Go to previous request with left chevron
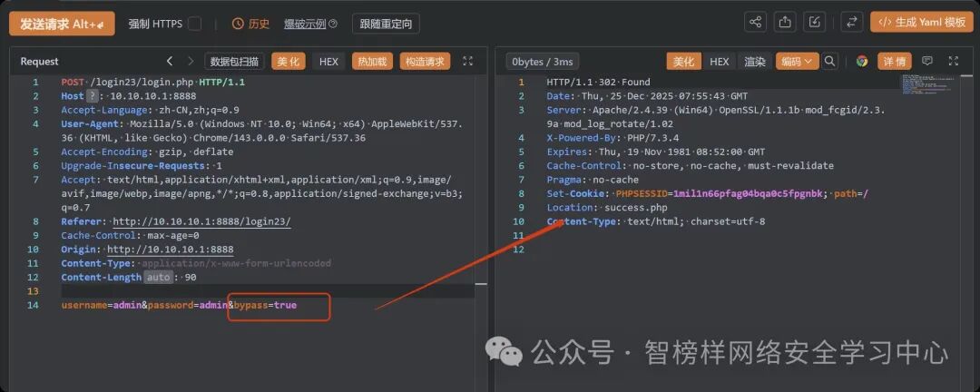Viewport: 980px width, 392px height. coord(170,62)
